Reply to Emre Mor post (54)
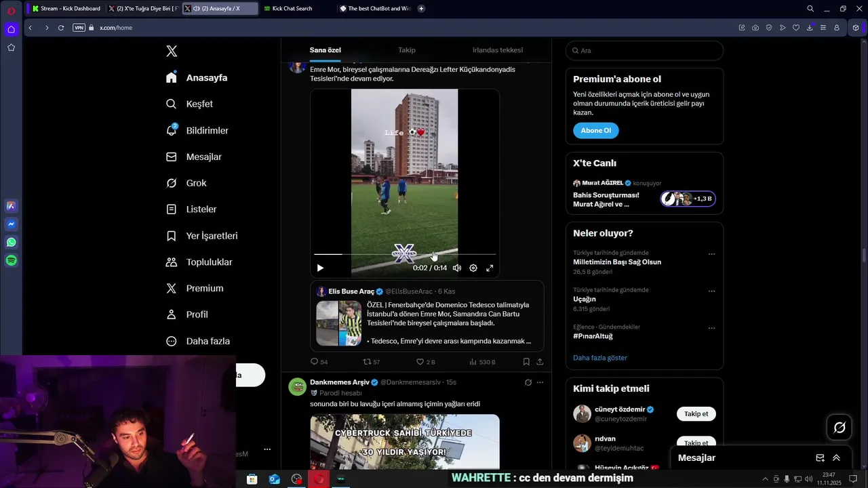The width and height of the screenshot is (868, 488). click(x=319, y=362)
